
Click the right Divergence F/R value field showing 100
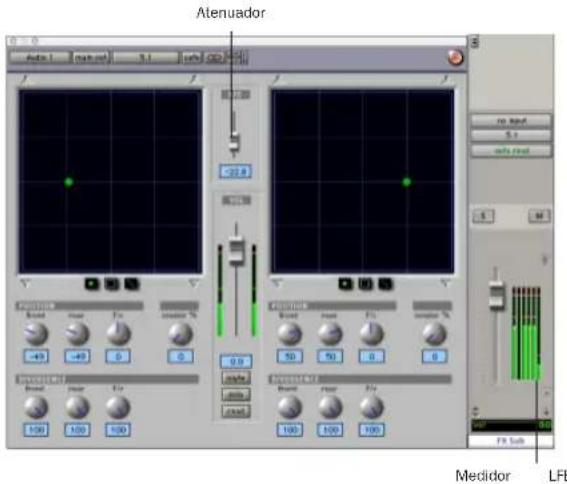pos(372,430)
